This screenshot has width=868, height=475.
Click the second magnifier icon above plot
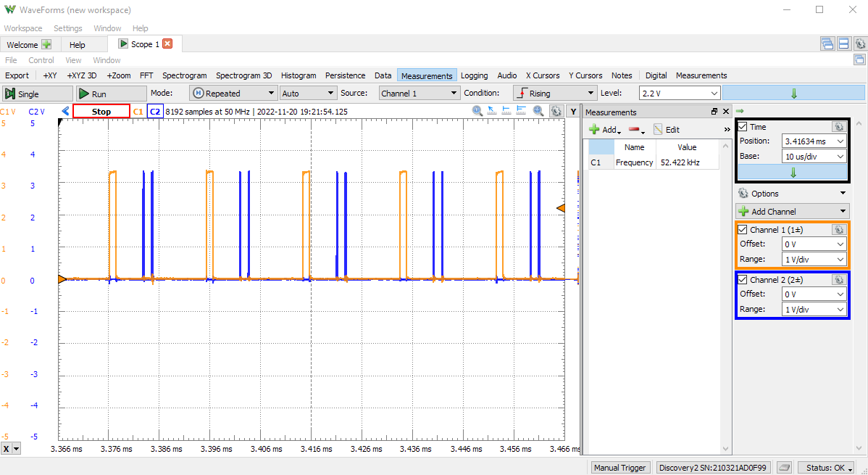[538, 111]
